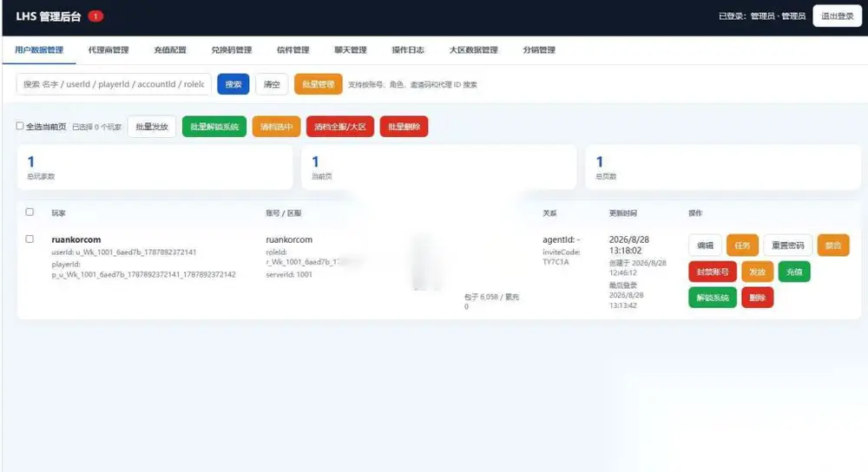Click the 已登录: 管理员 status text
The height and width of the screenshot is (472, 868).
pos(762,16)
